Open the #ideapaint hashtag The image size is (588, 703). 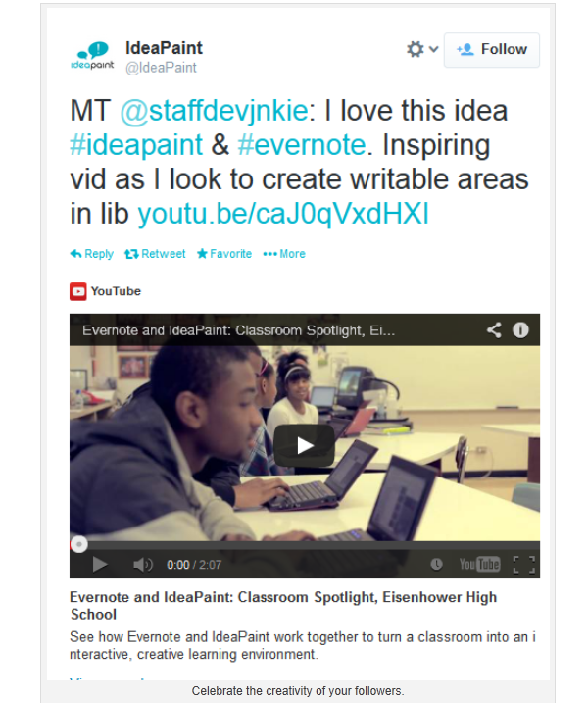pyautogui.click(x=136, y=145)
